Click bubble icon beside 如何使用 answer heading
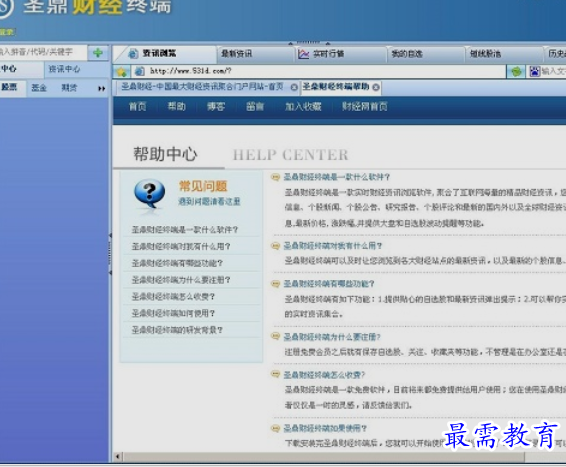566x467 pixels. coord(275,428)
